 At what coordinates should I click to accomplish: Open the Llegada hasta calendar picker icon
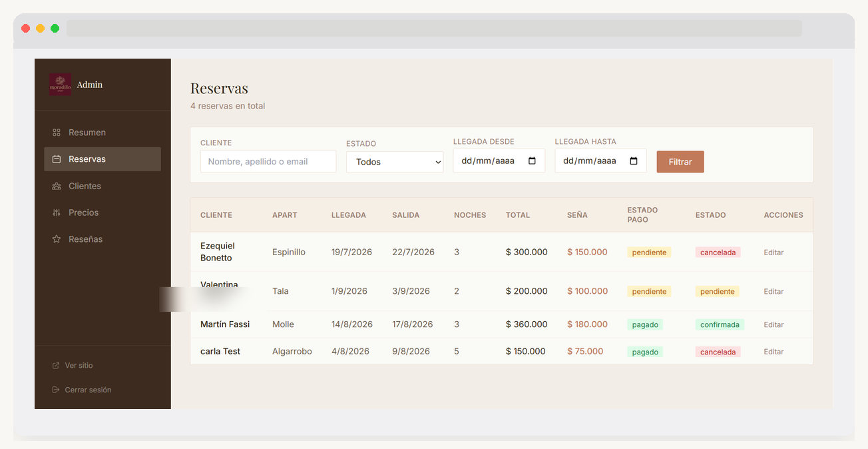[x=634, y=161]
